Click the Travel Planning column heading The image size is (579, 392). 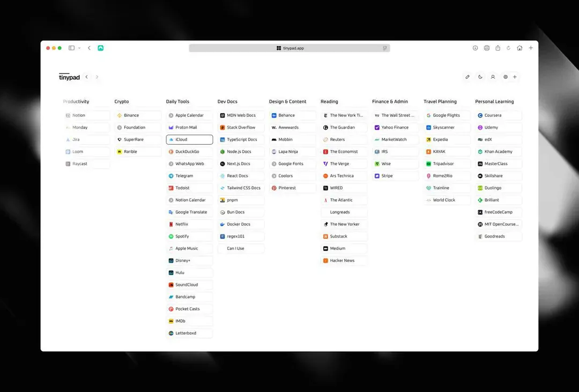[440, 101]
